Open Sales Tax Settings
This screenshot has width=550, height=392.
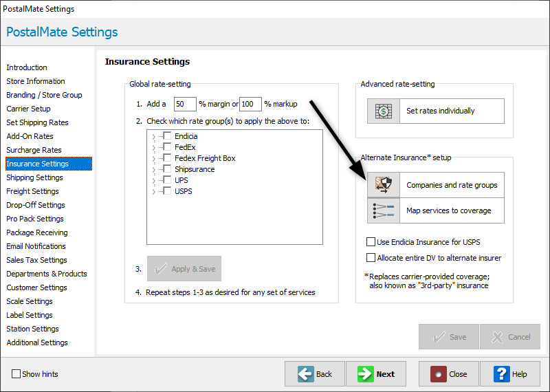tap(36, 260)
